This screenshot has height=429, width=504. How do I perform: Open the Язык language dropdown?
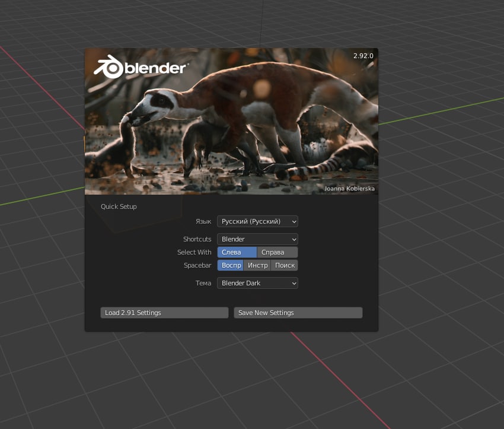(x=257, y=221)
